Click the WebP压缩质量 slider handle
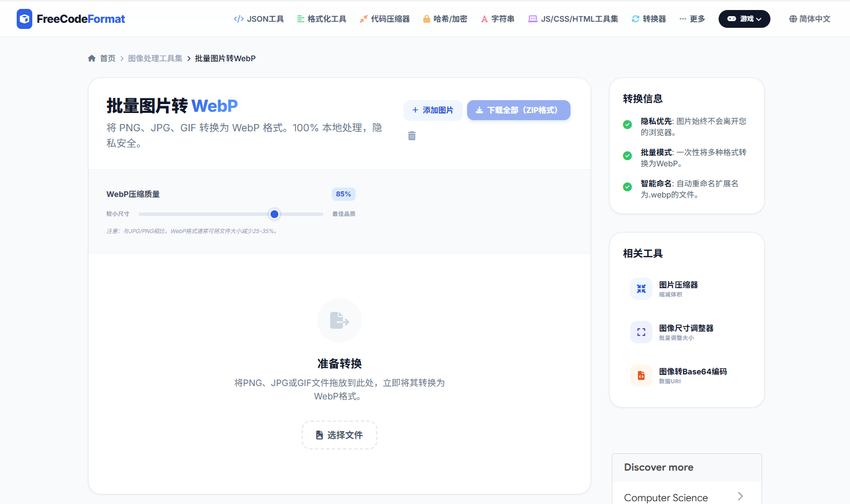The height and width of the screenshot is (504, 850). click(274, 214)
